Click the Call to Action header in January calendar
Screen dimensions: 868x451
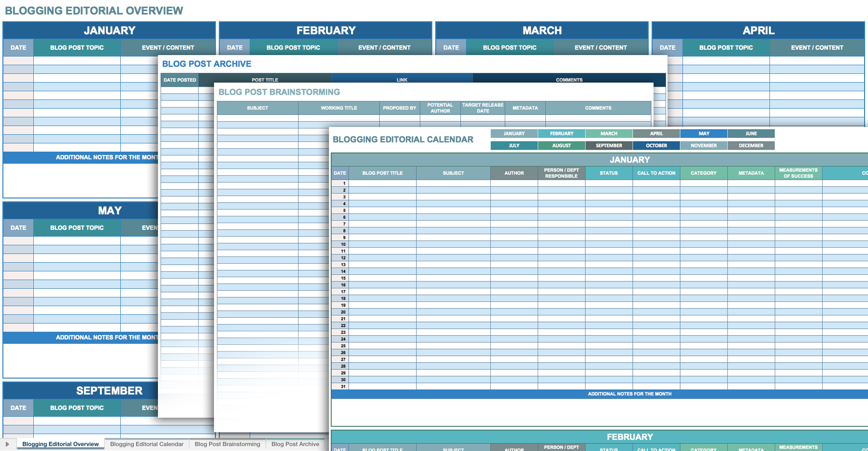point(656,173)
